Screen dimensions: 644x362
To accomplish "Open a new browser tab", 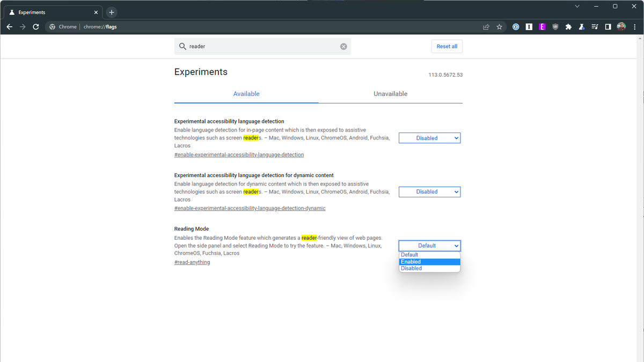I will (x=112, y=12).
